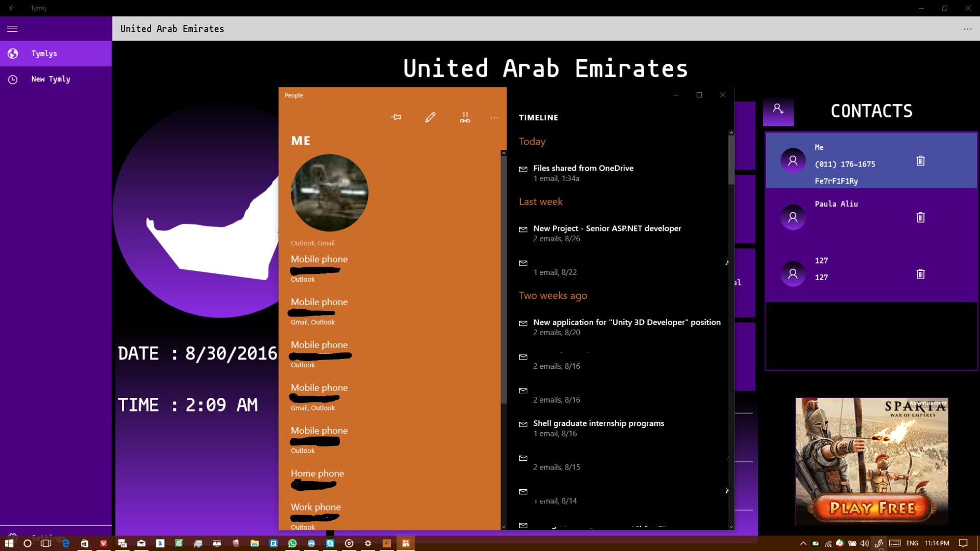
Task: Open Cortana search circle on taskbar
Action: pyautogui.click(x=28, y=543)
